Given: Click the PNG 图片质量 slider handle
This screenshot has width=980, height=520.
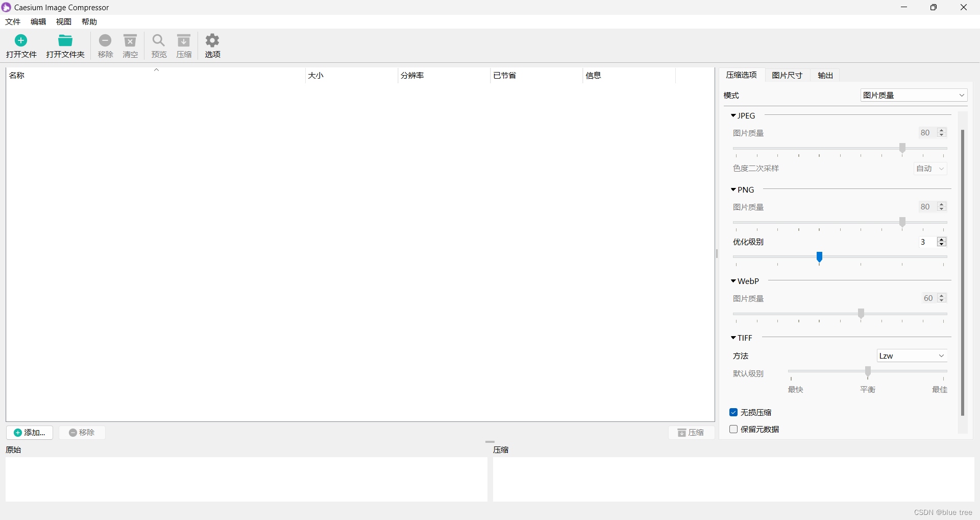Looking at the screenshot, I should click(x=902, y=222).
